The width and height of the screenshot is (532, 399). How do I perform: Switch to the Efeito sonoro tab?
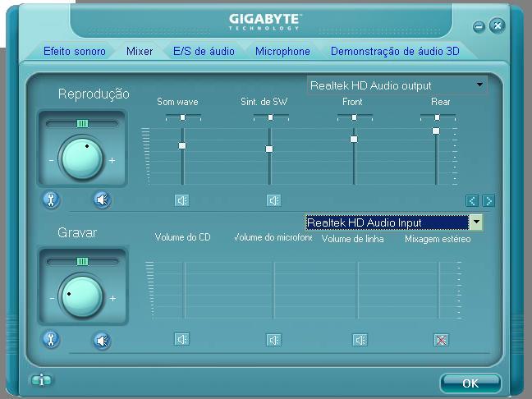(x=75, y=51)
